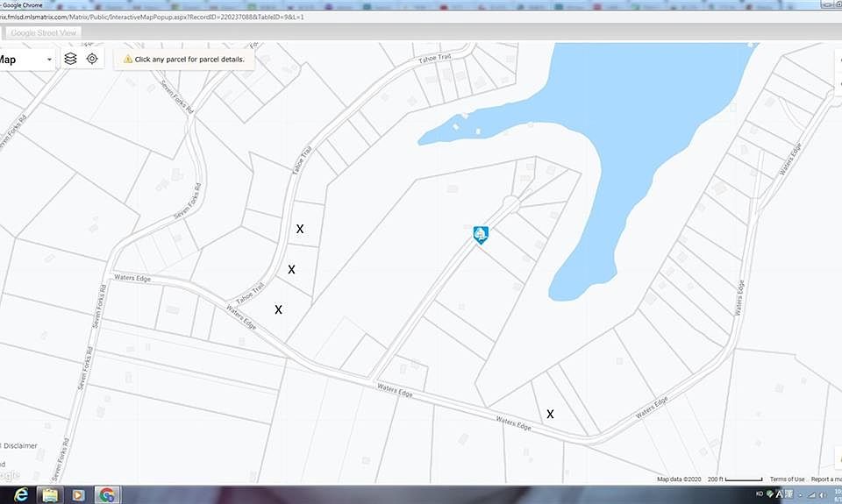
Task: Click the Disclaimer link
Action: [x=19, y=445]
